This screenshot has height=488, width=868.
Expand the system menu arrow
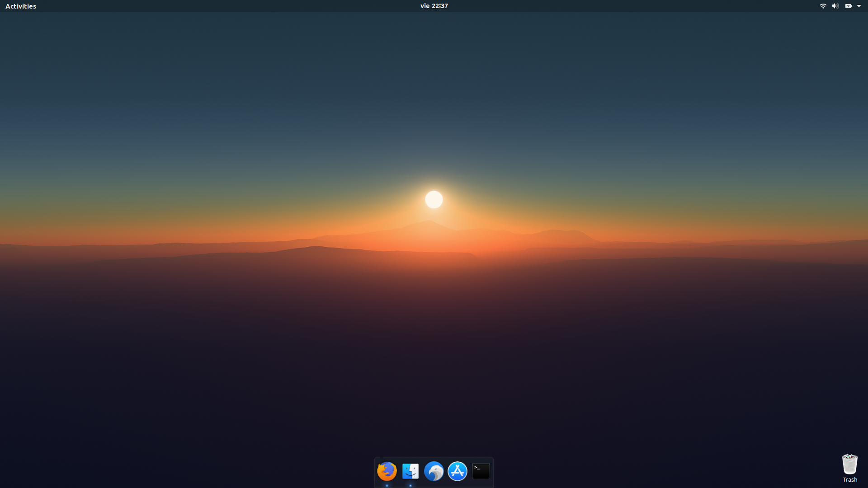859,6
